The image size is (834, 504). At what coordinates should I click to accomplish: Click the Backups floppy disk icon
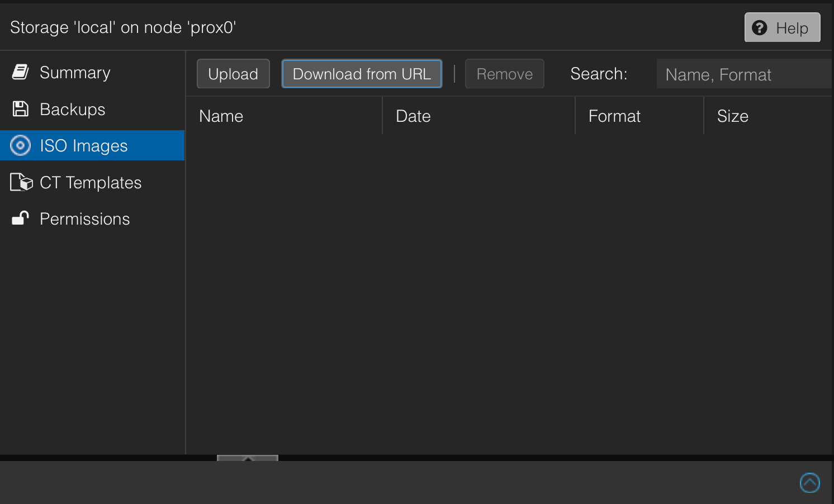point(21,109)
